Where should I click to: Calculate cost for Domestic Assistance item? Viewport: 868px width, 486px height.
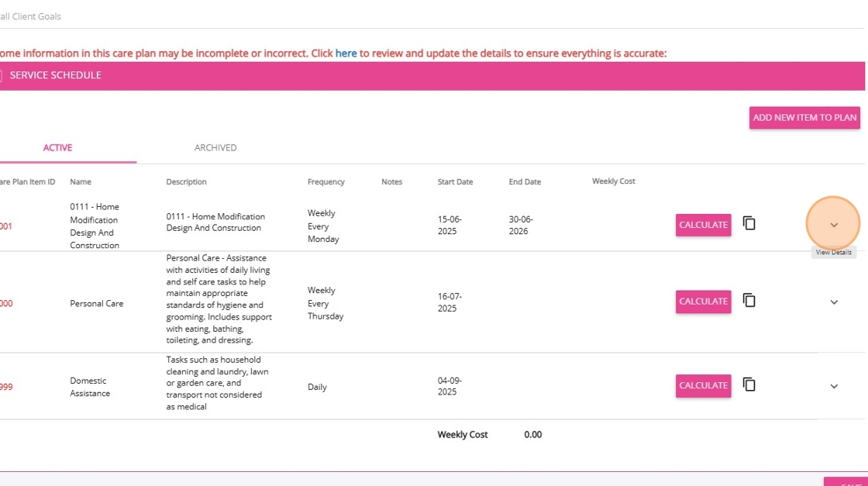coord(703,385)
